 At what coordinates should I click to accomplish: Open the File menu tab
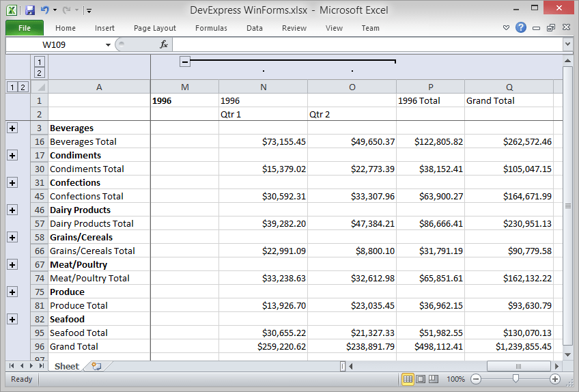pyautogui.click(x=25, y=28)
